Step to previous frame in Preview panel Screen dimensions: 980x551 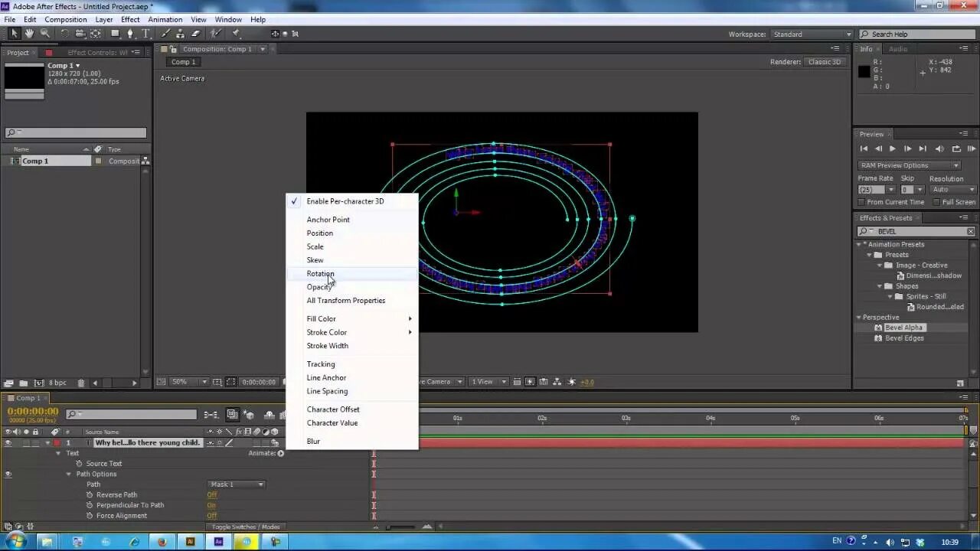point(878,149)
